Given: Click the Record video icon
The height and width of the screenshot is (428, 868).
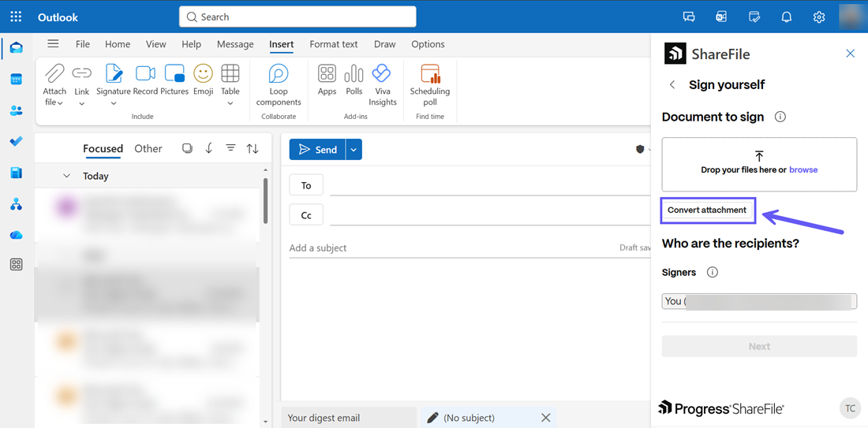Looking at the screenshot, I should click(146, 73).
